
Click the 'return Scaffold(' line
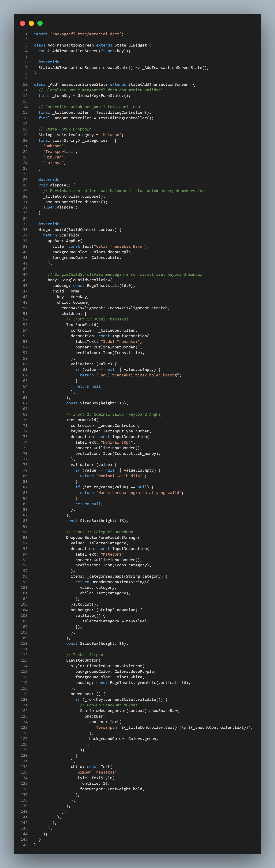click(x=62, y=235)
